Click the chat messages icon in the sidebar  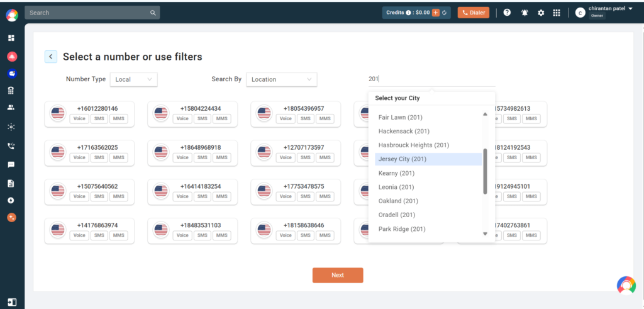click(11, 165)
